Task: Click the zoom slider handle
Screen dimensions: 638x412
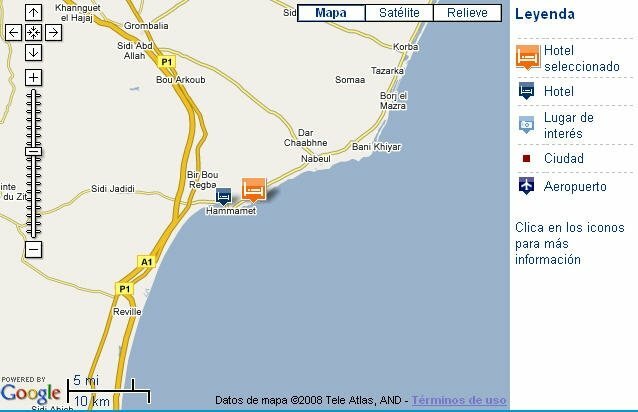Action: pos(33,152)
